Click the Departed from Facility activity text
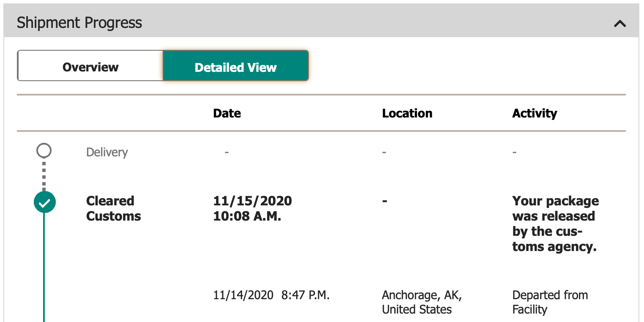This screenshot has height=322, width=644. pos(550,302)
